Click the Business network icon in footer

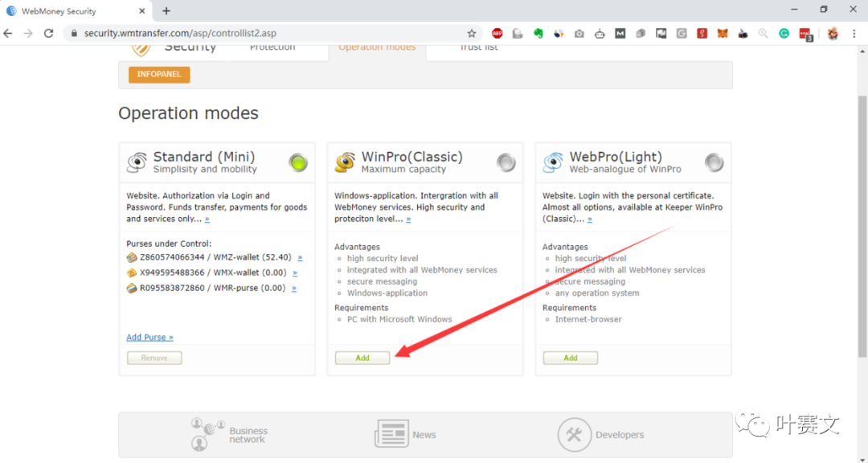coord(207,434)
